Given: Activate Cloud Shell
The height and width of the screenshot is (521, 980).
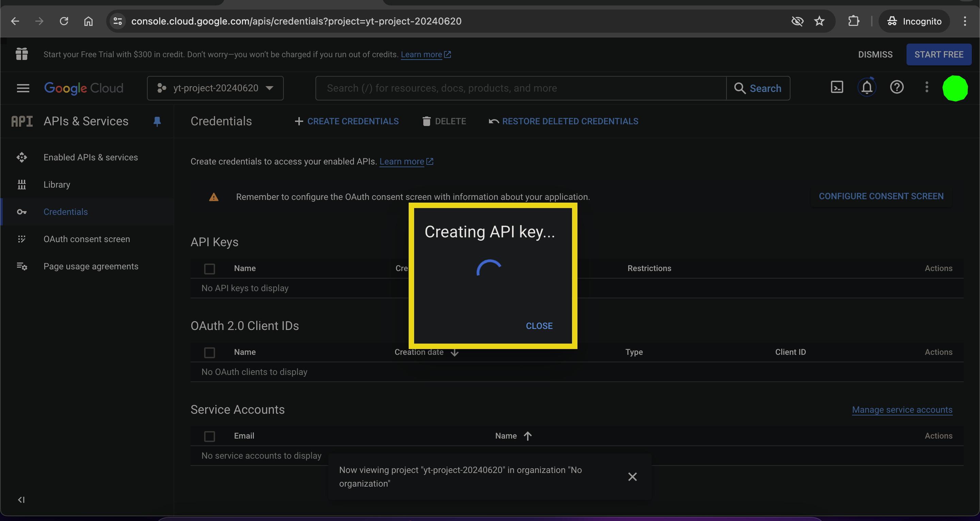Looking at the screenshot, I should point(837,88).
